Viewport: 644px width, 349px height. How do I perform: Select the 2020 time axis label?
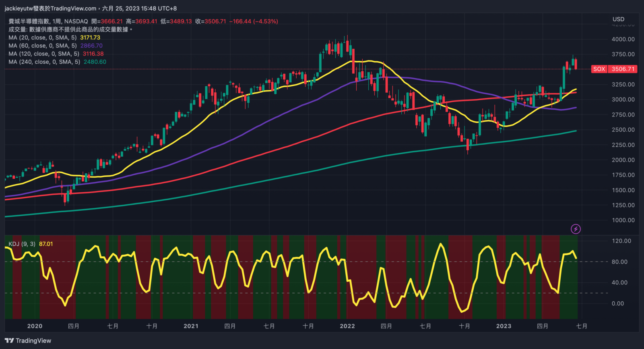pos(35,326)
